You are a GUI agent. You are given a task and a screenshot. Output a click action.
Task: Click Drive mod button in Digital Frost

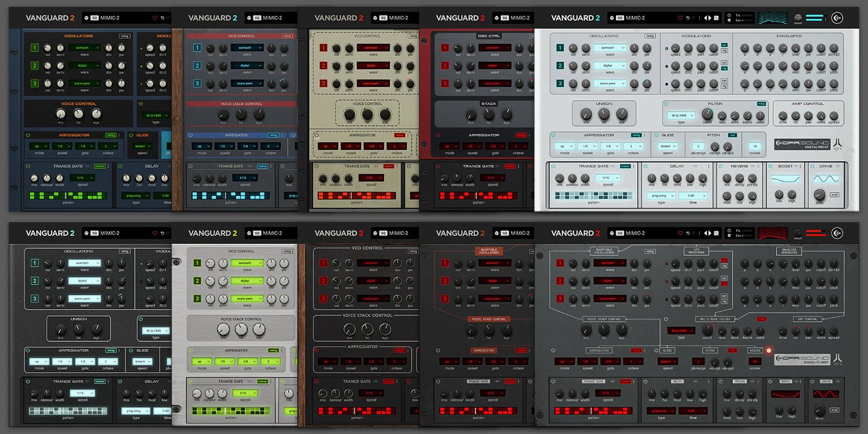834,194
